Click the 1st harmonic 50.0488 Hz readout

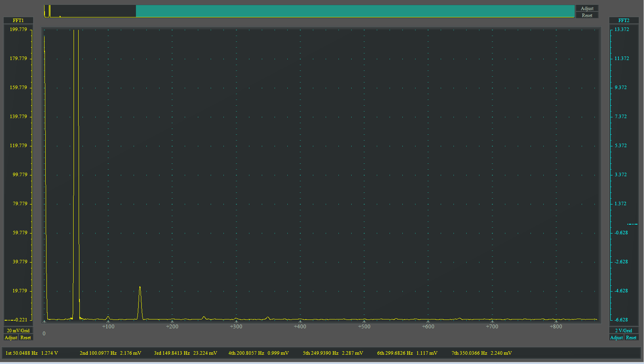click(32, 353)
